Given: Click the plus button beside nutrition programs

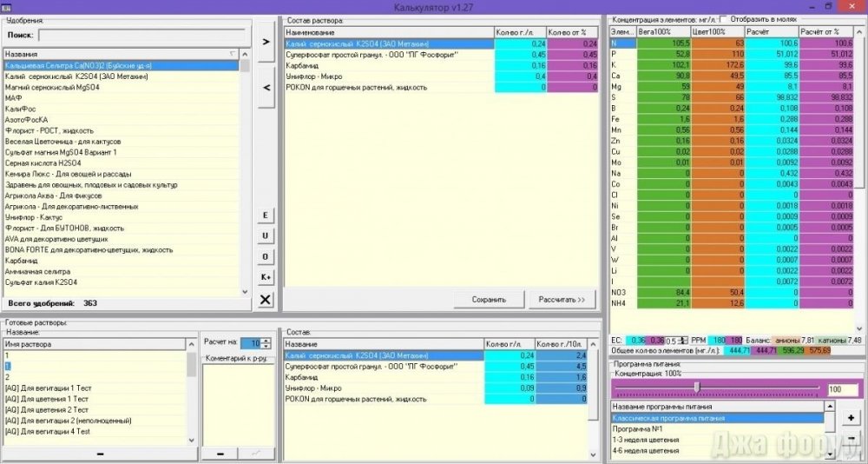Looking at the screenshot, I should pos(851,417).
